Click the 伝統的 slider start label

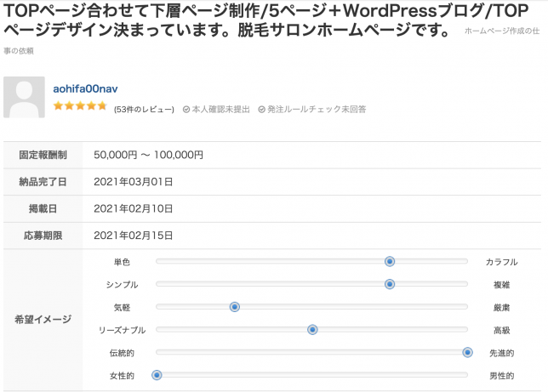122,353
